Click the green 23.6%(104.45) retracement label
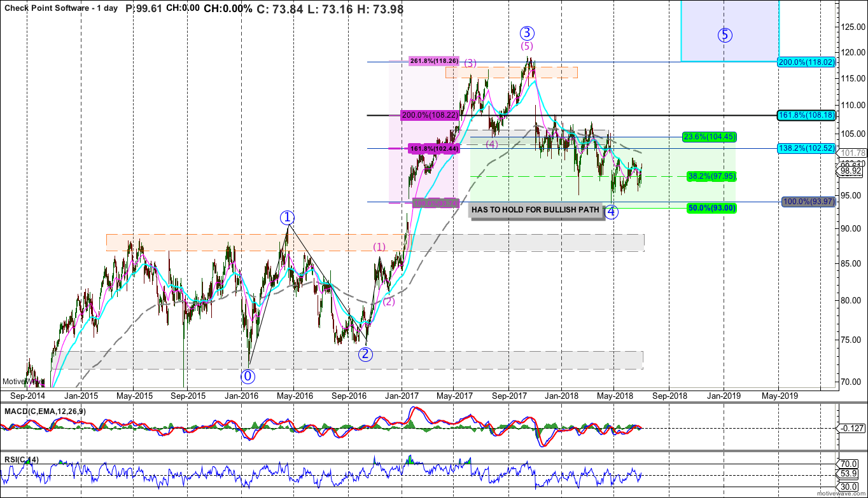 709,136
